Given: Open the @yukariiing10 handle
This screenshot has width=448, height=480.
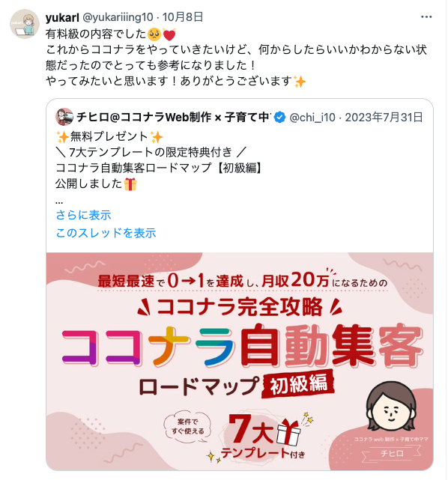Looking at the screenshot, I should click(118, 17).
